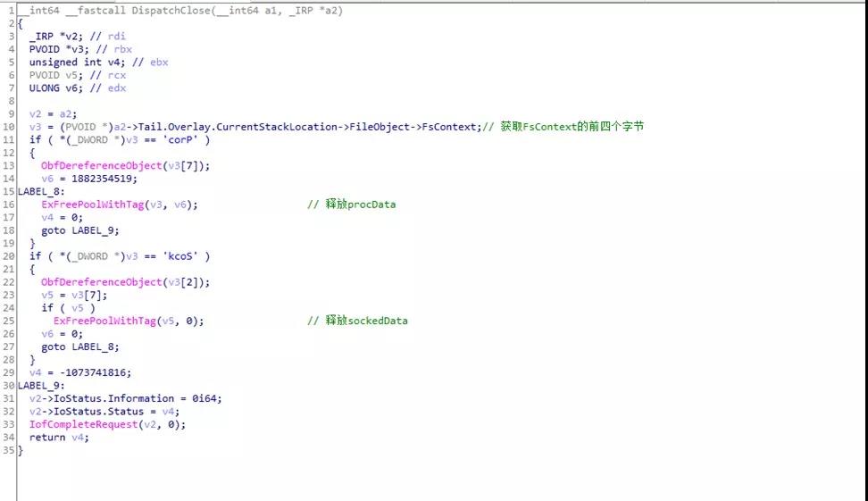Click the 'v6 = 0;' assignment on line 26
The width and height of the screenshot is (868, 501).
pos(62,334)
